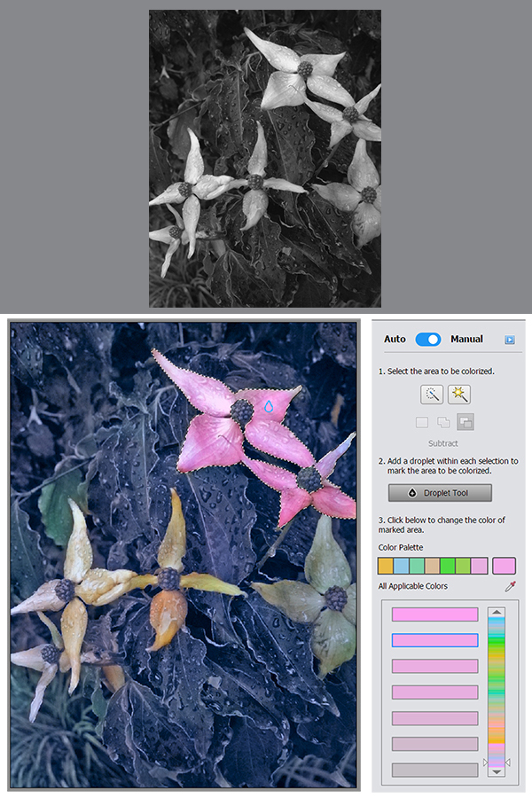
Task: Click 'All Applicable Colors' label
Action: tap(413, 586)
